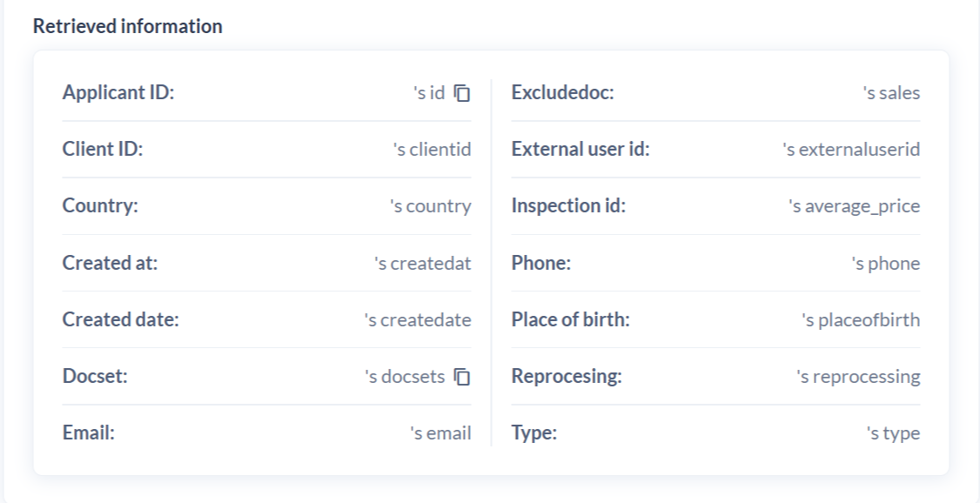Image resolution: width=980 pixels, height=503 pixels.
Task: Click the 's docsets value text
Action: [x=405, y=377]
